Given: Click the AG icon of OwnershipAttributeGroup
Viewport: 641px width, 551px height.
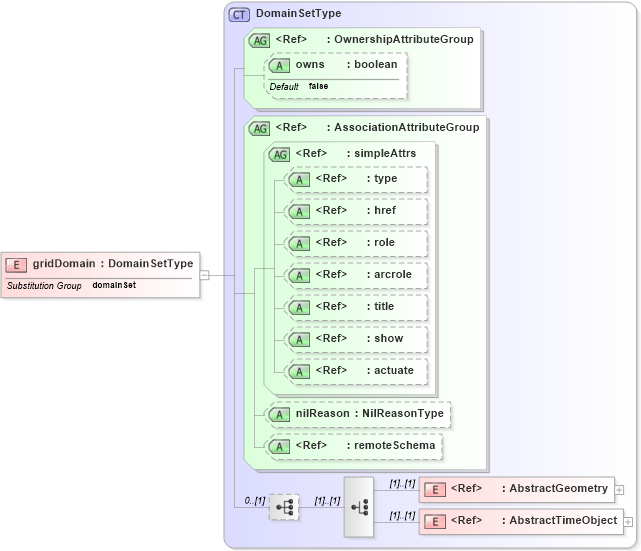Looking at the screenshot, I should pyautogui.click(x=260, y=40).
